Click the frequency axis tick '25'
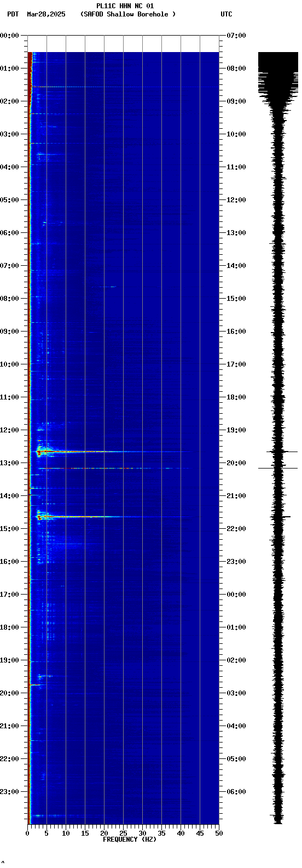302x868 pixels. point(123,833)
